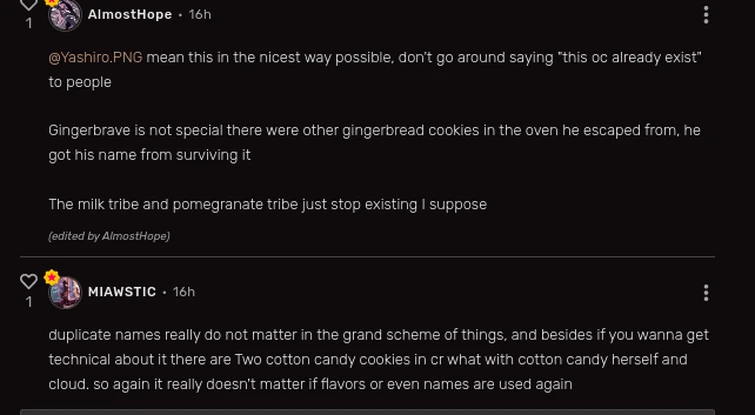Open AlmostHope's profile avatar

click(65, 16)
